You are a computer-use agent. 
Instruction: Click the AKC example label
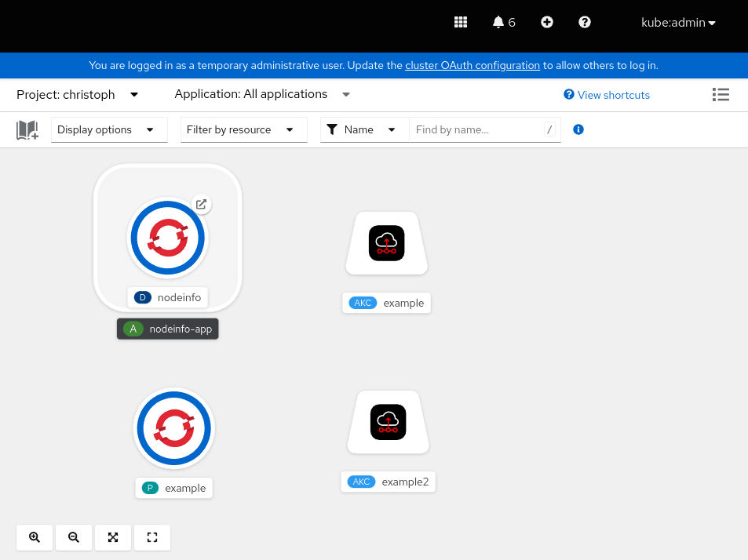tap(386, 303)
